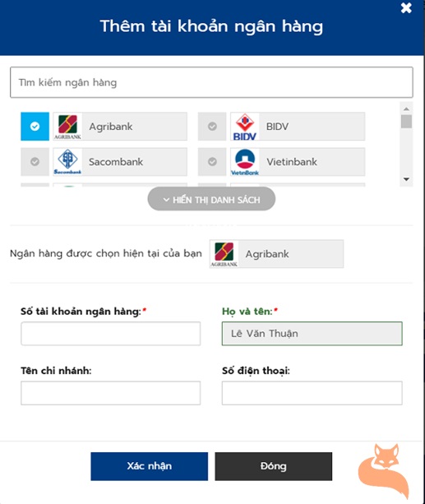
Task: Click the BIDV logo in bank list
Action: (x=245, y=127)
